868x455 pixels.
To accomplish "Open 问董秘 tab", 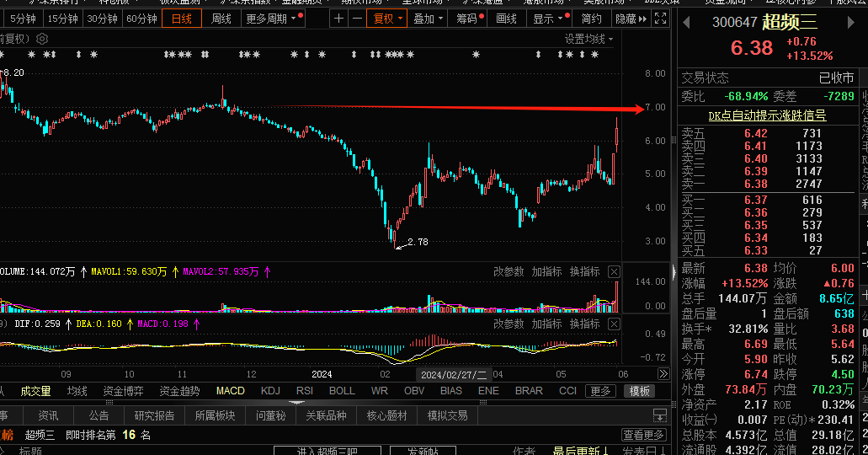I will click(x=271, y=415).
